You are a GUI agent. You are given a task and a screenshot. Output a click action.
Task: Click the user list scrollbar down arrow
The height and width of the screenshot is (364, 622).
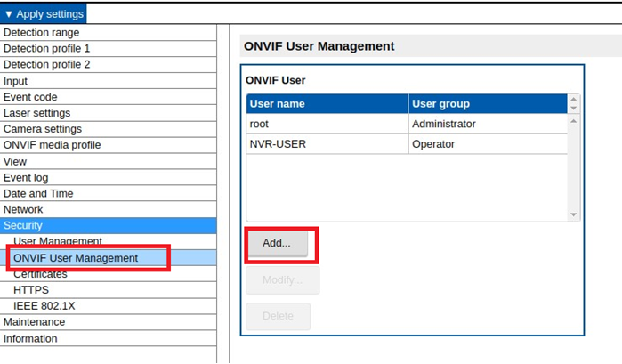point(573,214)
